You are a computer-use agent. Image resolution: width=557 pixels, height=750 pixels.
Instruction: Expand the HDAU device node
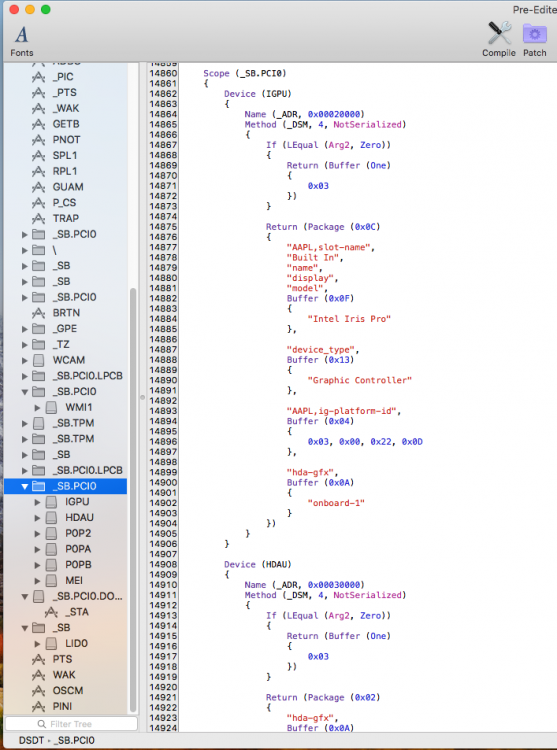(x=37, y=518)
